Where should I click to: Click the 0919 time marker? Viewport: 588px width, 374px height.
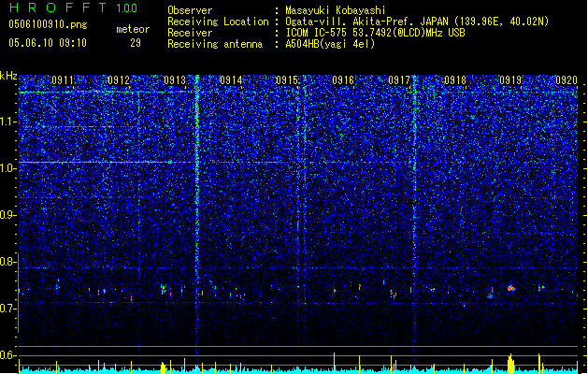click(x=510, y=80)
